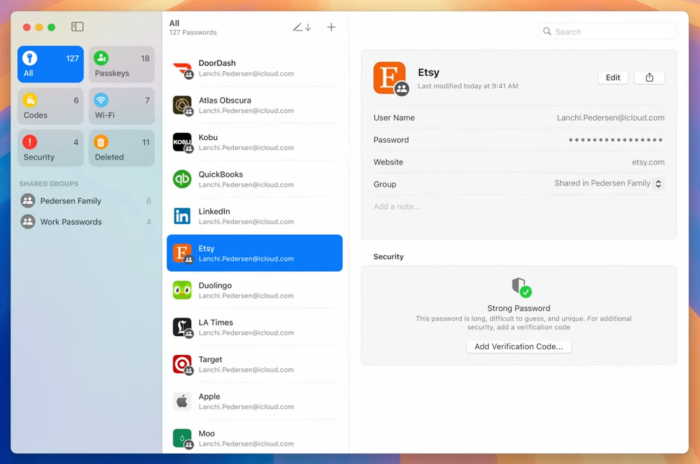700x464 pixels.
Task: Click the etsy.com website value
Action: 648,162
